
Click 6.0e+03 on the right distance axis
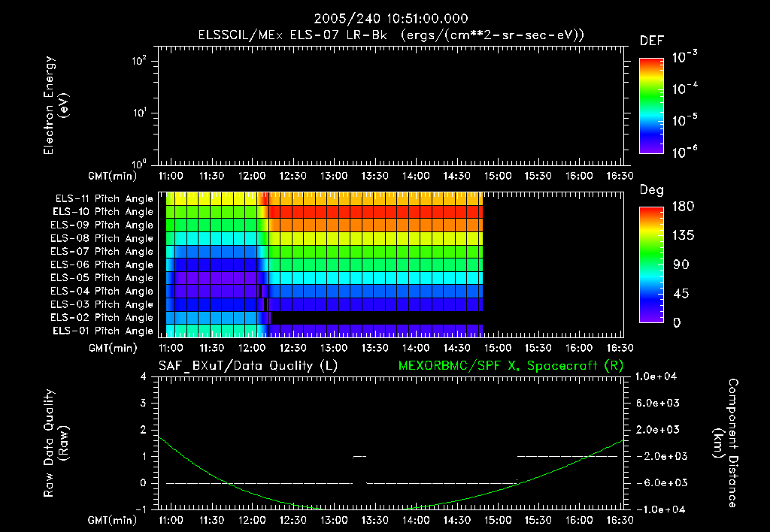point(658,403)
